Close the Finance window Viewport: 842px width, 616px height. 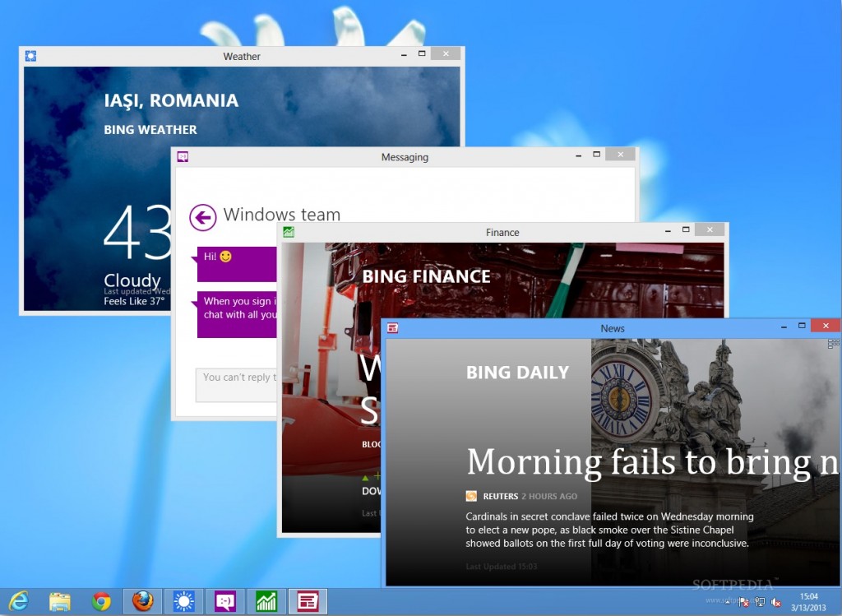pos(710,229)
